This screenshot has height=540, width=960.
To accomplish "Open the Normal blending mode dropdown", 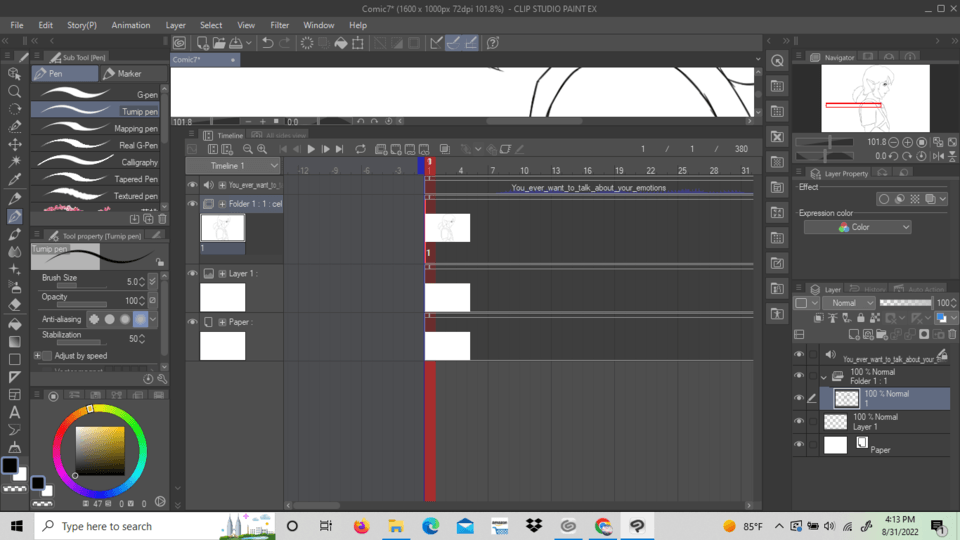I will pos(848,302).
